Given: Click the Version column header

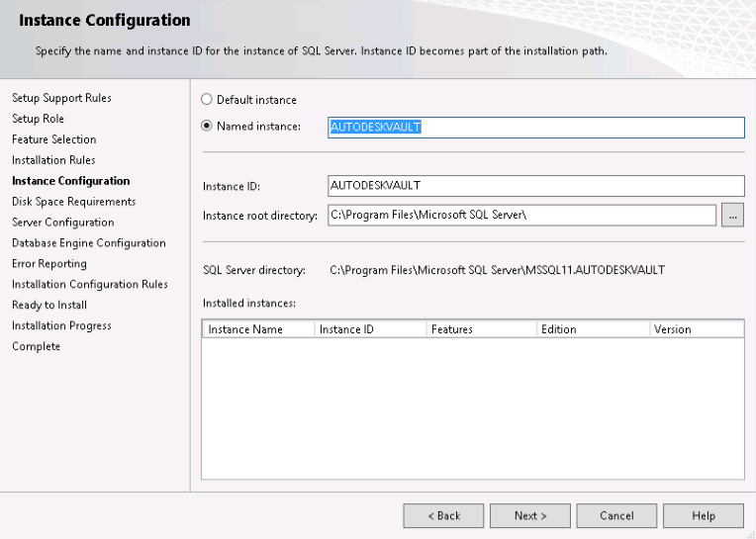Looking at the screenshot, I should tap(696, 329).
